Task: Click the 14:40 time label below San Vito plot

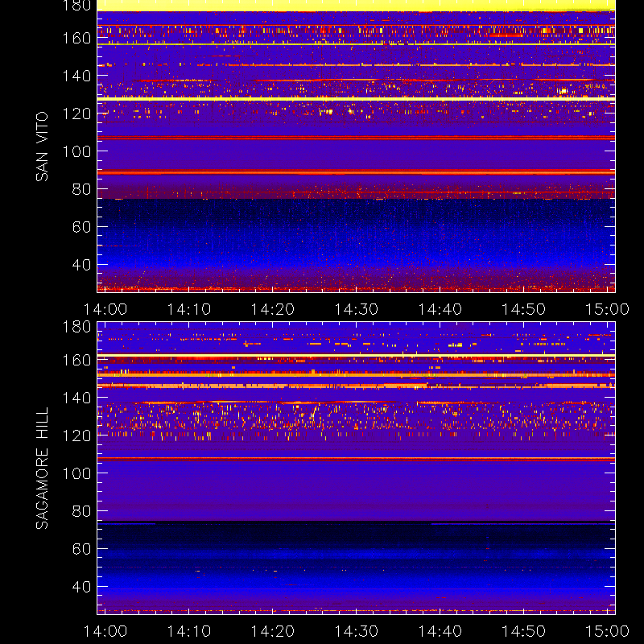Action: [x=440, y=309]
